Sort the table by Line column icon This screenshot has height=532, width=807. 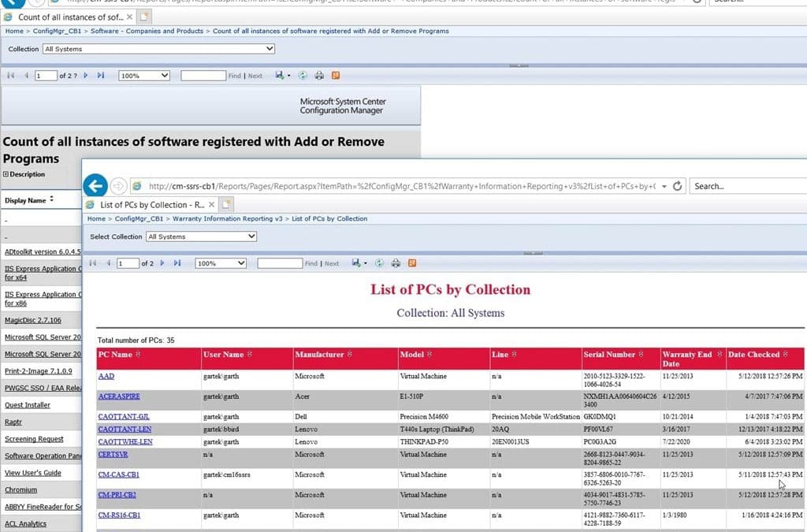tap(514, 355)
